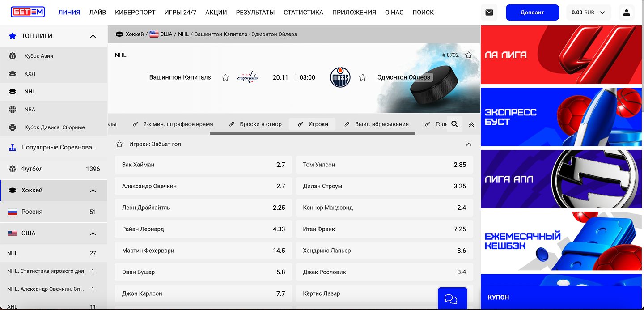Image resolution: width=644 pixels, height=310 pixels.
Task: Click the Edmonton Oilers team logo
Action: tap(340, 77)
